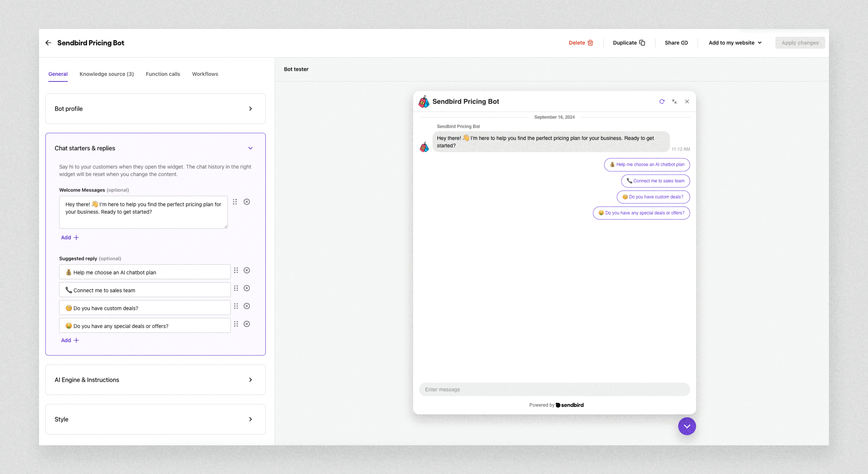
Task: Choose 'Help me choose an AI chatbot plan' chip
Action: [x=647, y=165]
